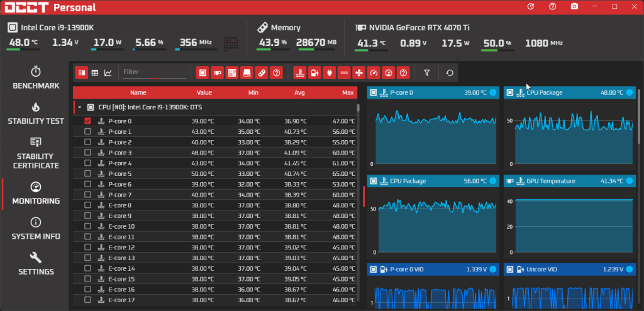Reset min/max values with the circular arrow
The height and width of the screenshot is (311, 644).
(450, 73)
